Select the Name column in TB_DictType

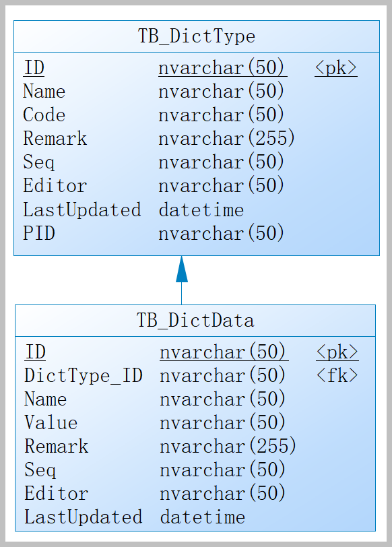[44, 92]
